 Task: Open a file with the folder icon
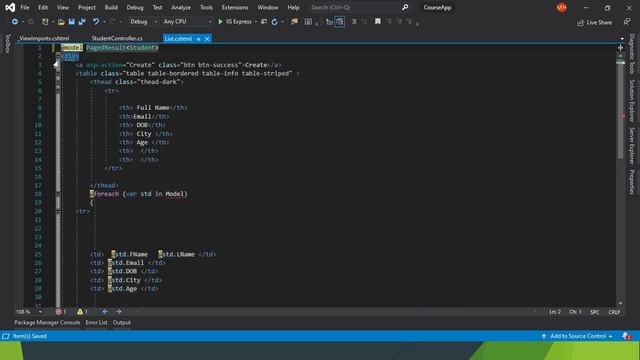pos(61,22)
